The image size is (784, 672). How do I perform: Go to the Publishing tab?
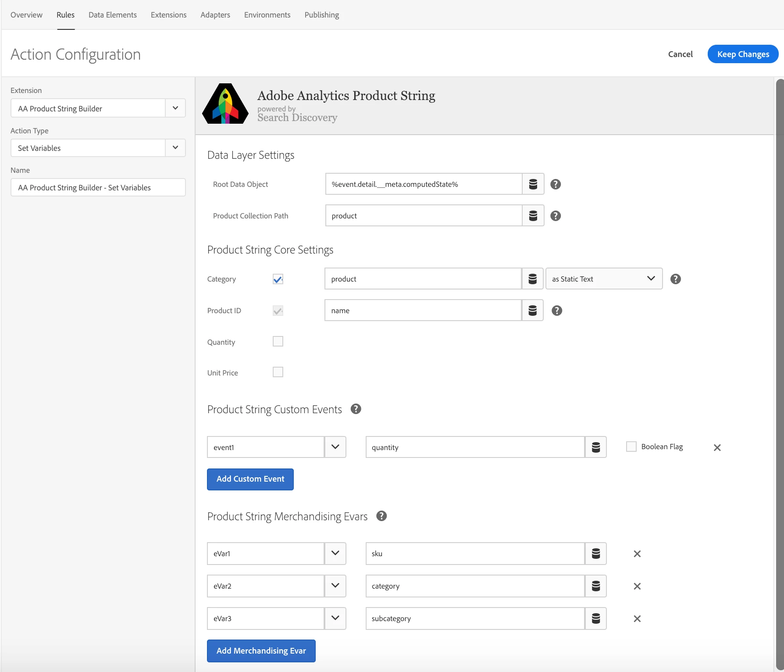point(322,15)
